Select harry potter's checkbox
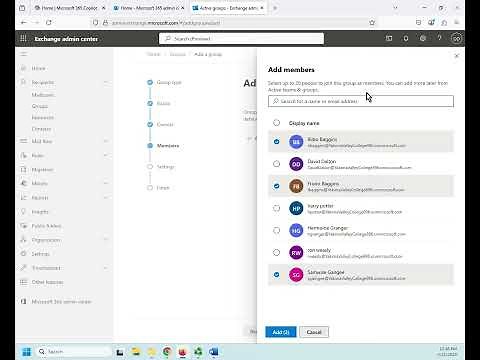 [x=276, y=208]
